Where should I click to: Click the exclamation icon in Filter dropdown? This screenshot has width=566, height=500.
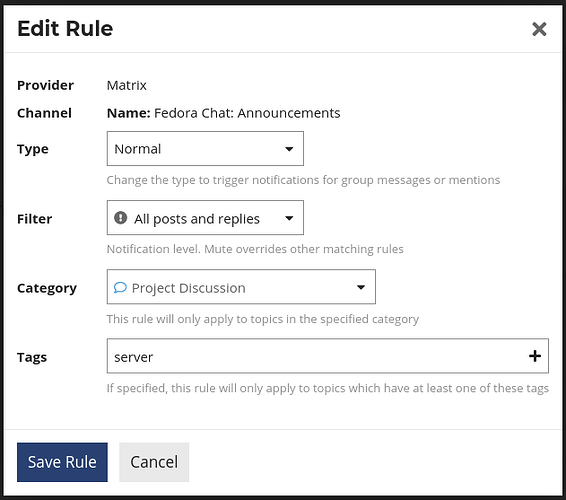121,218
